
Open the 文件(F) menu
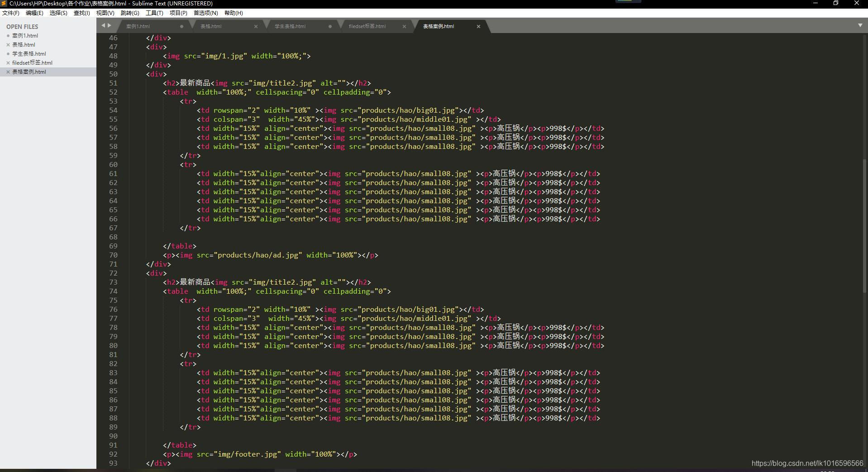tap(11, 13)
